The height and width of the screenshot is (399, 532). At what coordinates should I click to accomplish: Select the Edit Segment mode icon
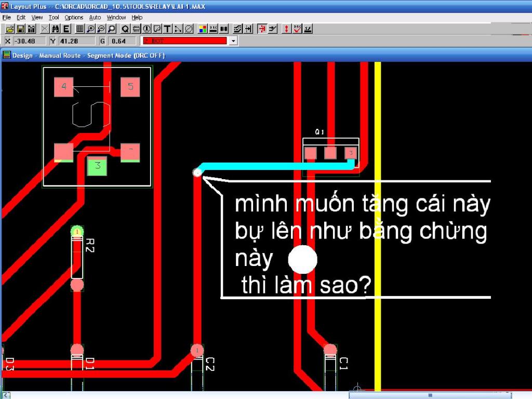pyautogui.click(x=262, y=29)
